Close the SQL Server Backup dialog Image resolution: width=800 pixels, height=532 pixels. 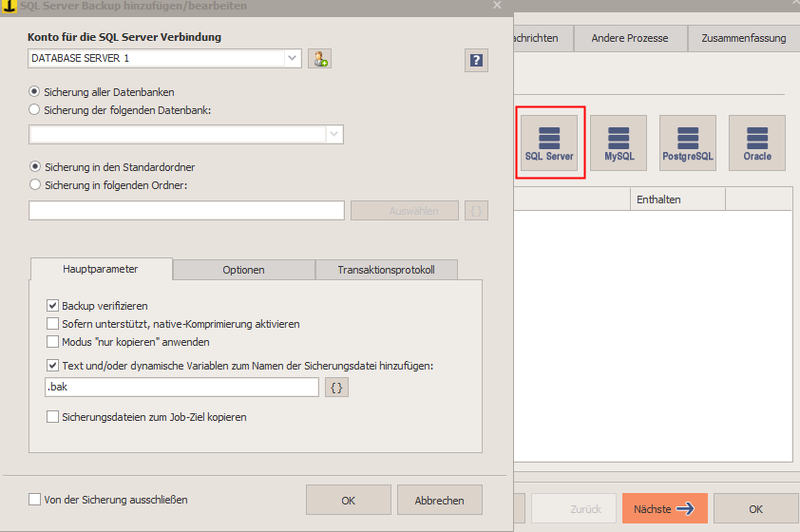pyautogui.click(x=497, y=5)
